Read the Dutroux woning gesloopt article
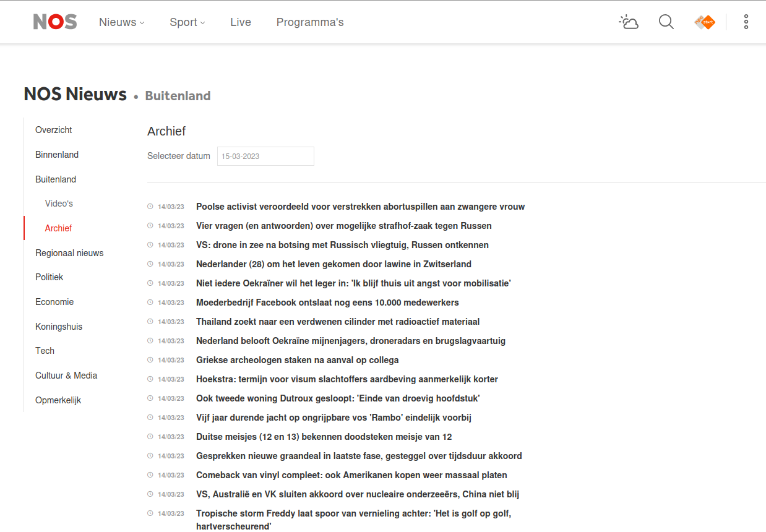This screenshot has height=532, width=766. click(x=338, y=398)
